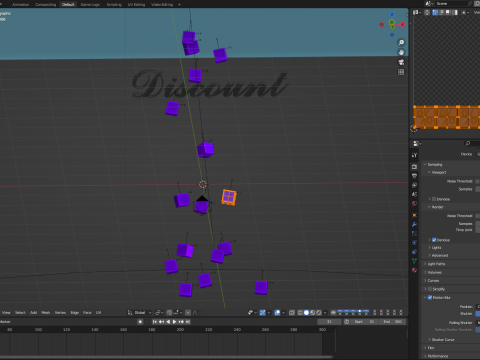Open the Object Constraints tab
The height and width of the screenshot is (360, 480).
[414, 252]
